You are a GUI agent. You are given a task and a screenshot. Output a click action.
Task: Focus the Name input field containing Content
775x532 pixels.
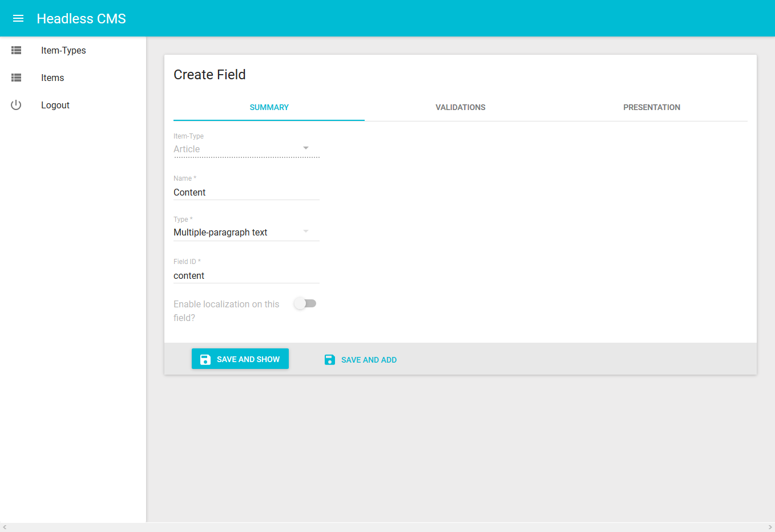pyautogui.click(x=247, y=192)
